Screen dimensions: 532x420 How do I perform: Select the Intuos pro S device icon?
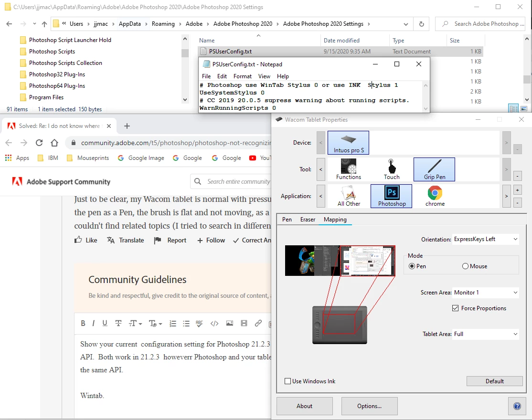[x=348, y=143]
